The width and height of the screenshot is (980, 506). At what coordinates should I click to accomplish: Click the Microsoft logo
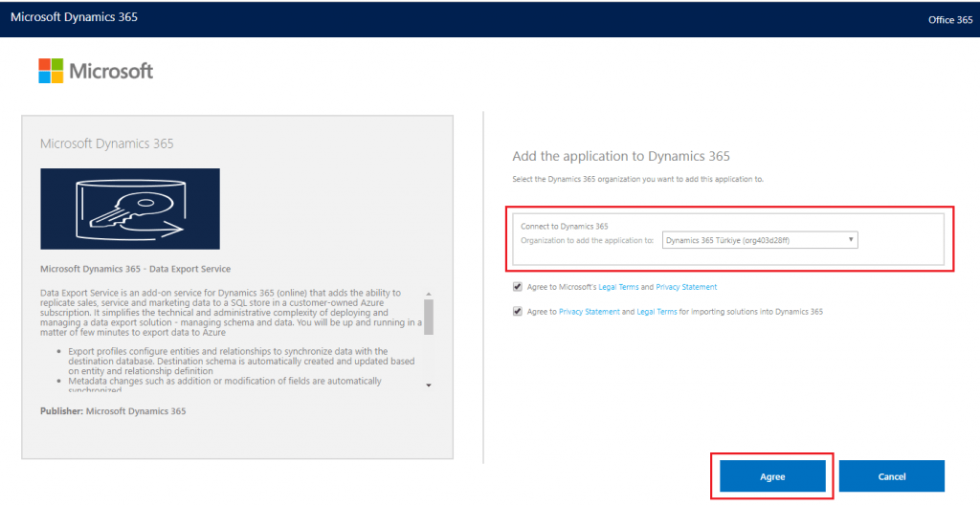pos(96,71)
